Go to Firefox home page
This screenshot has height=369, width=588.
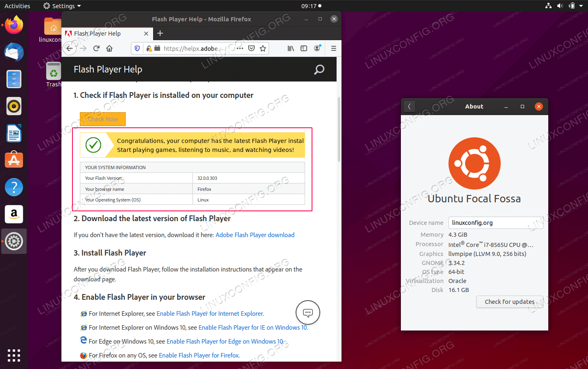(109, 48)
